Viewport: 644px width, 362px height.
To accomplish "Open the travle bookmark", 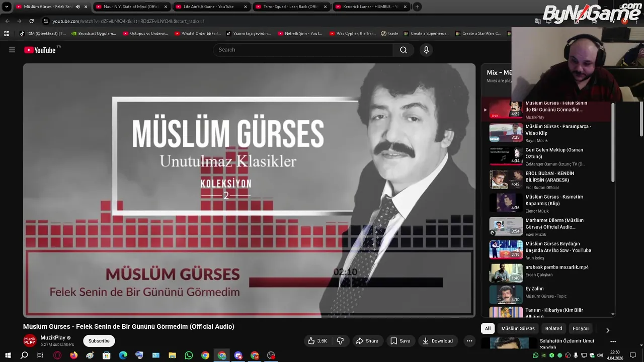I will tap(389, 33).
